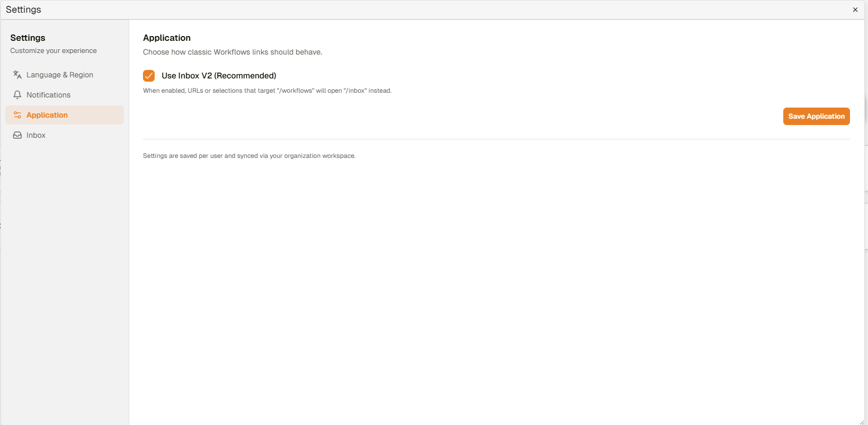Click the Application sliders icon in sidebar

[x=17, y=115]
